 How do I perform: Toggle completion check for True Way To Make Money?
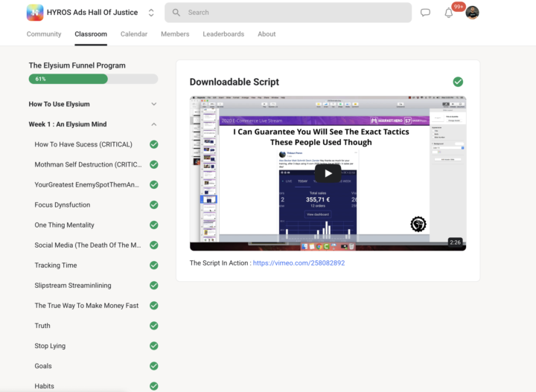click(x=154, y=306)
